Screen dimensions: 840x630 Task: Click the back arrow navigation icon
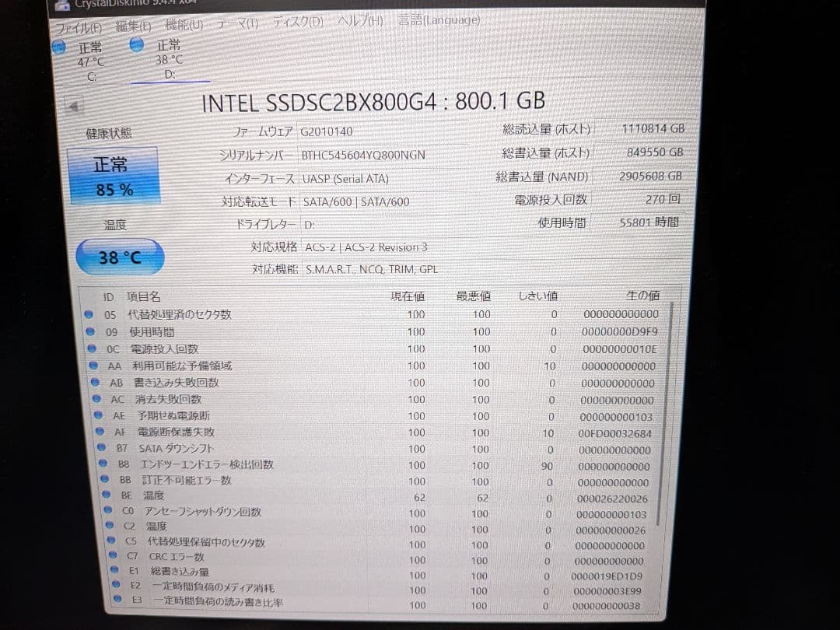tap(74, 107)
